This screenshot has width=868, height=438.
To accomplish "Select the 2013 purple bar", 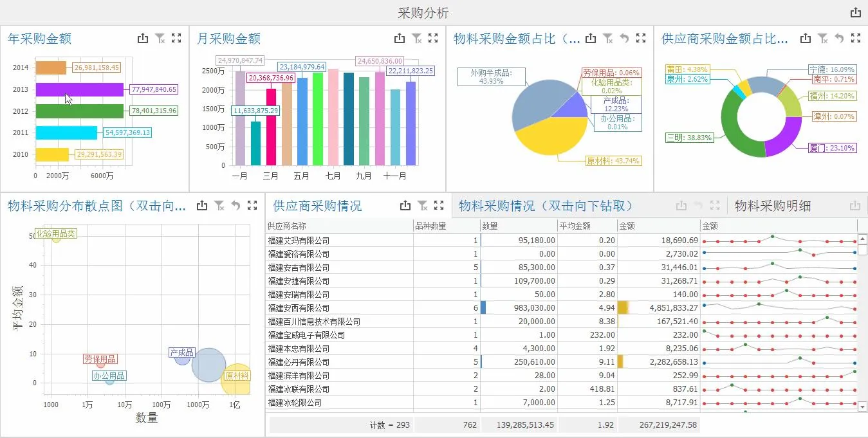I will point(79,89).
